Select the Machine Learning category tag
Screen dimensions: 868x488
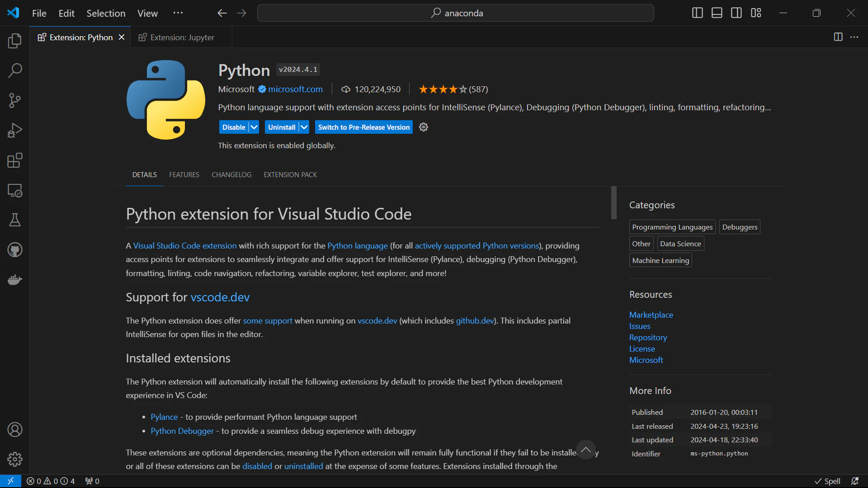[x=660, y=261]
